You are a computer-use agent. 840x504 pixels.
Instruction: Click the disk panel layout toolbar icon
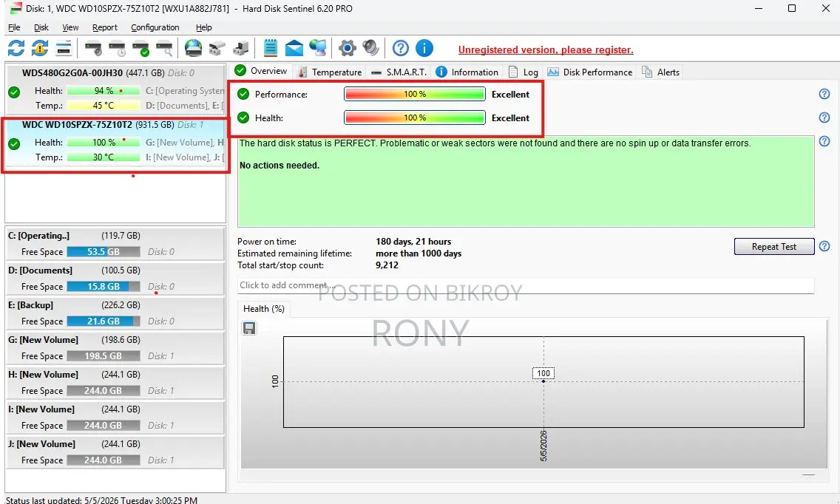tap(63, 48)
